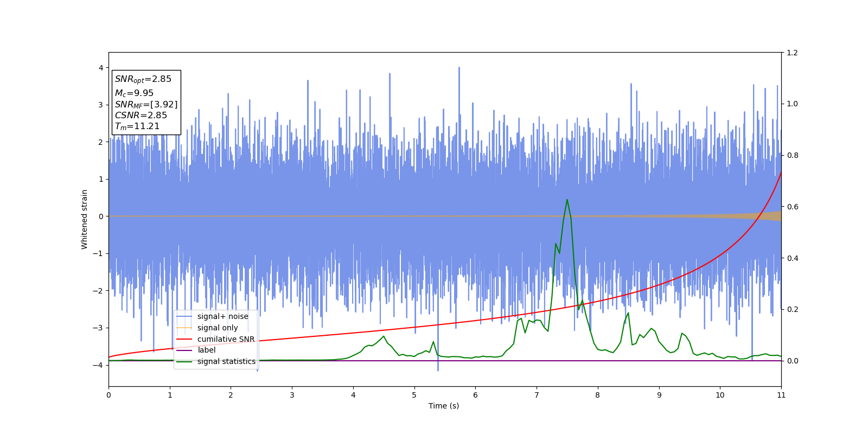The height and width of the screenshot is (434, 868).
Task: Click the green signal statistics peak near 7.5 s
Action: [567, 200]
